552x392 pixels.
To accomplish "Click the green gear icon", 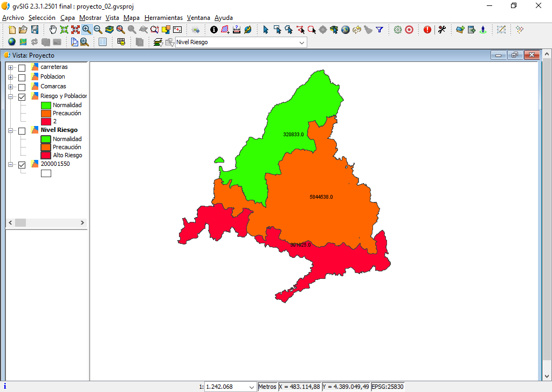I will (x=398, y=30).
